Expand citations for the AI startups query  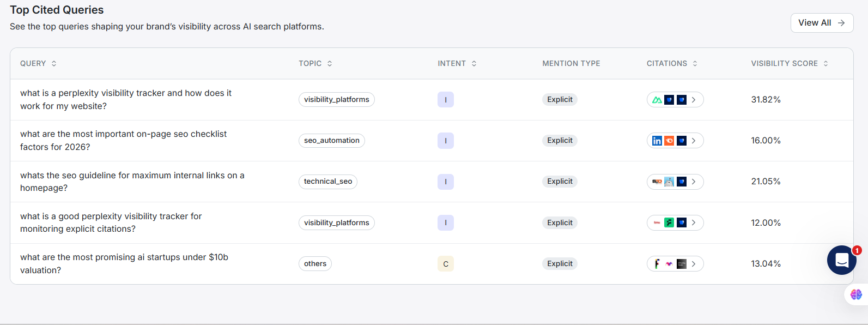(x=694, y=264)
